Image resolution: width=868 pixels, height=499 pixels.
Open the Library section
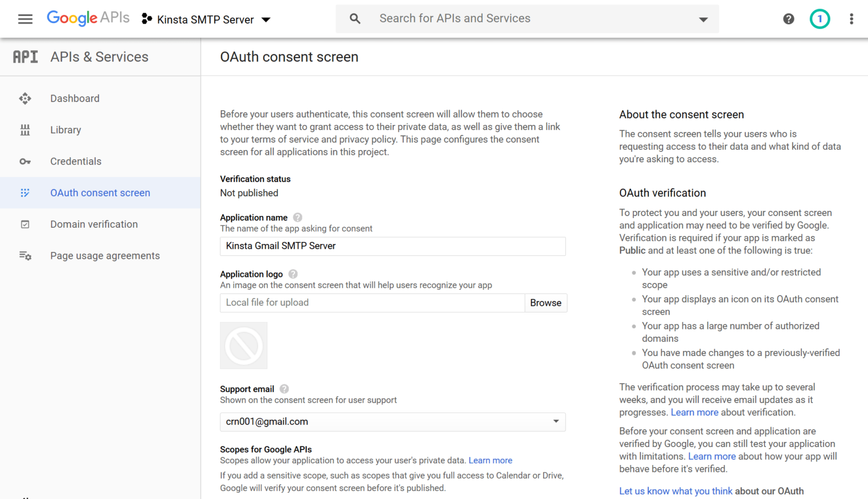tap(66, 130)
